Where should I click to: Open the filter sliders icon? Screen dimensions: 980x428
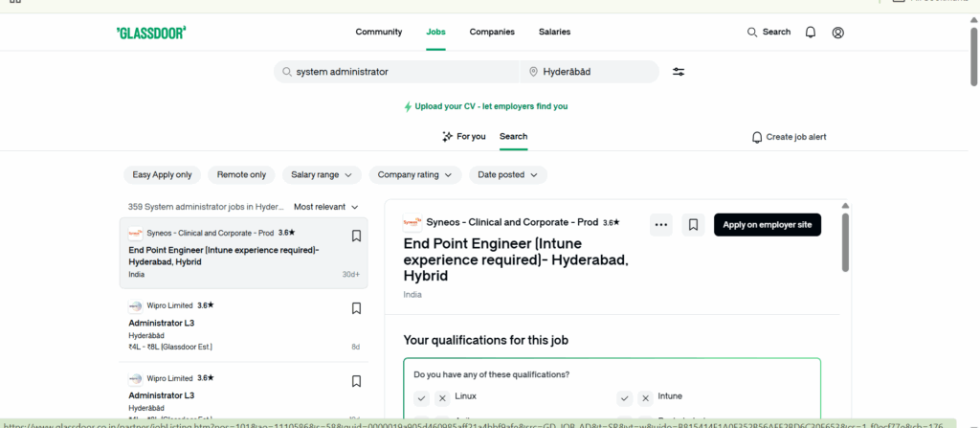click(x=679, y=72)
